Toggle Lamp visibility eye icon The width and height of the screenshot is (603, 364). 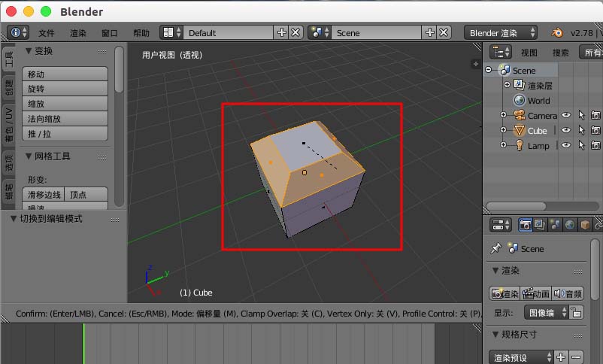click(x=566, y=145)
